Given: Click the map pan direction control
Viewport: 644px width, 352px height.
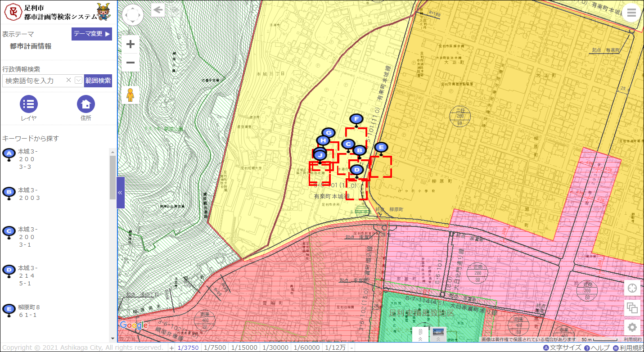Looking at the screenshot, I should pos(133,15).
